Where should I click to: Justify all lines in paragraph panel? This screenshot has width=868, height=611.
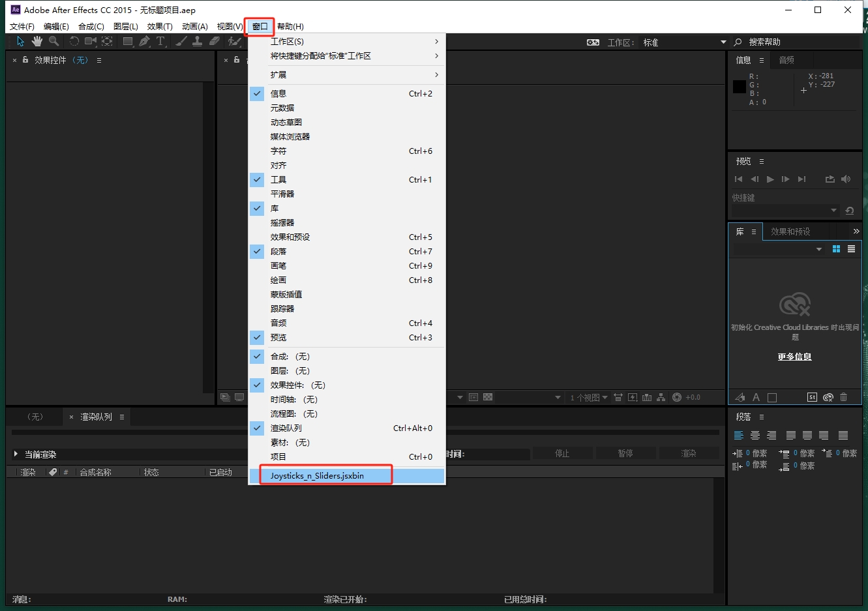click(x=843, y=436)
